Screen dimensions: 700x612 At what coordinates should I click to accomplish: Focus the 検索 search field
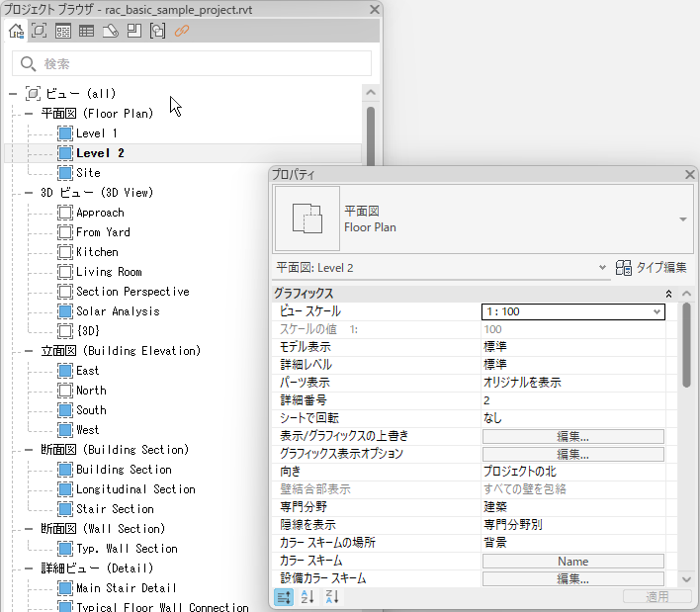(192, 63)
